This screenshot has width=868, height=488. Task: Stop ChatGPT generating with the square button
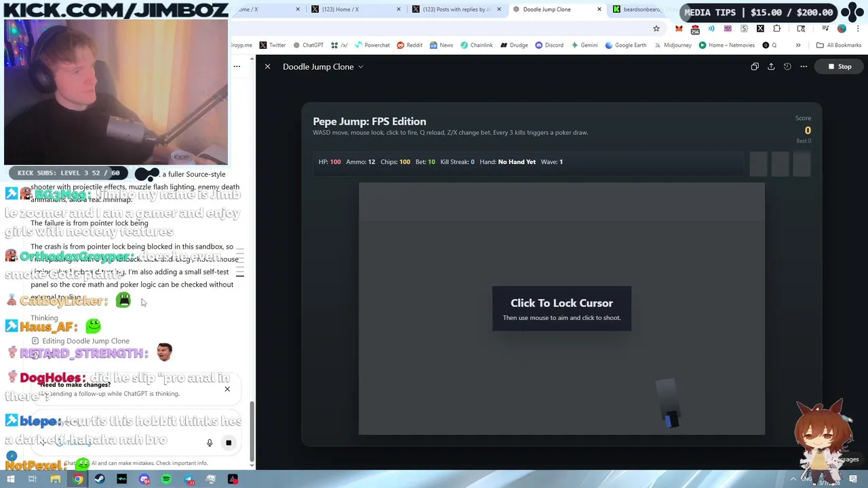tap(229, 443)
